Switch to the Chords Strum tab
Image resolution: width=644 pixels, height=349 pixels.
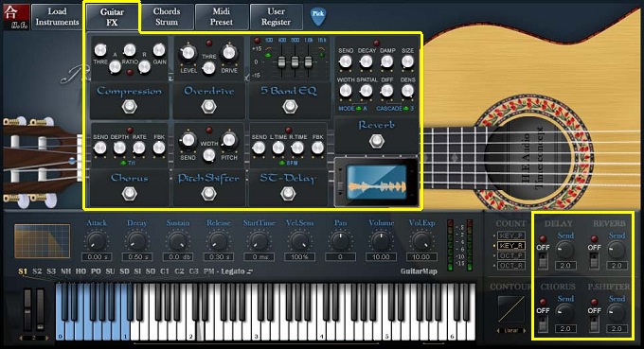167,17
